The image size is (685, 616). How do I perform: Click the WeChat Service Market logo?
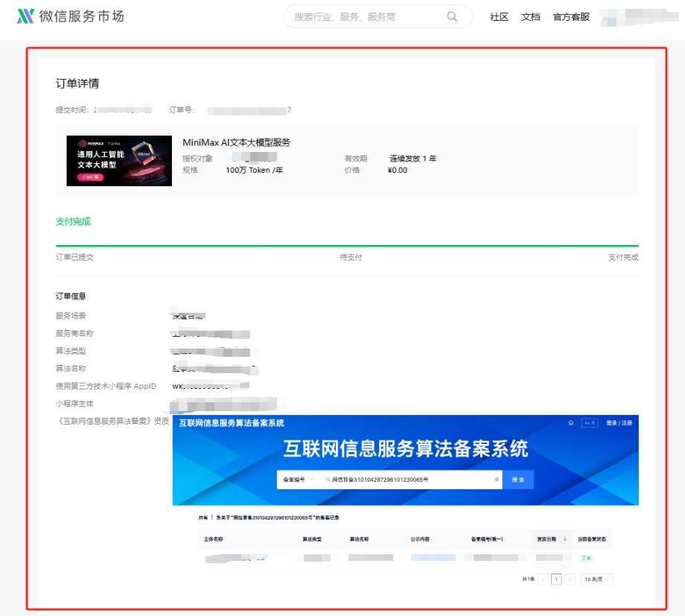70,16
